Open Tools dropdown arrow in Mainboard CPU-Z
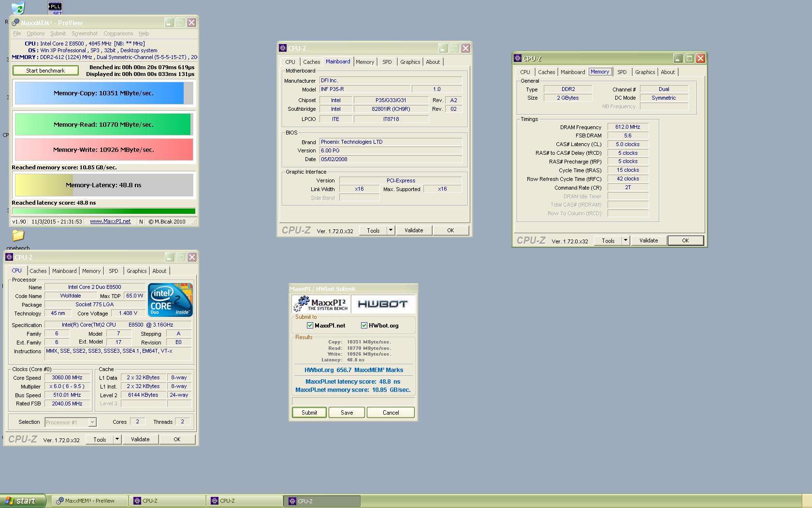 pyautogui.click(x=391, y=230)
